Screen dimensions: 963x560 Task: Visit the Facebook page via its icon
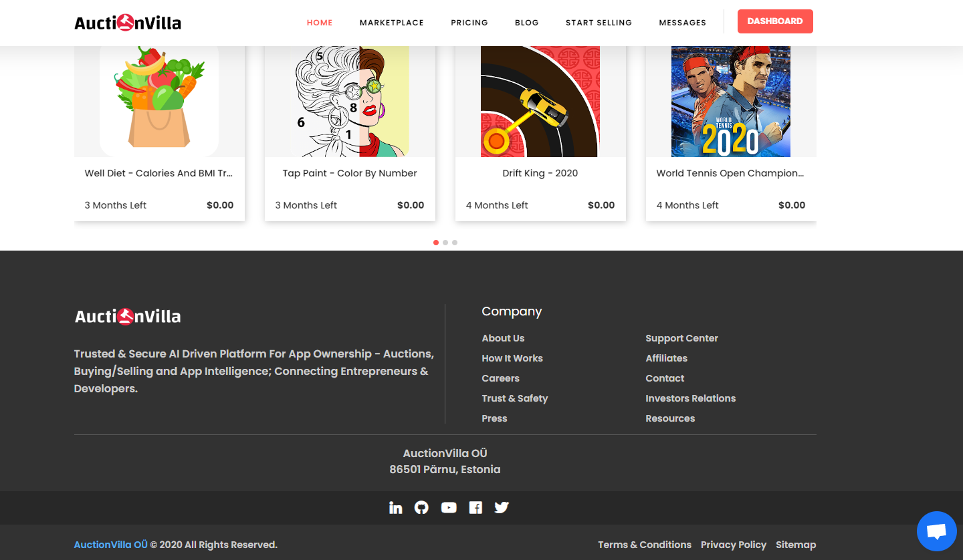[x=475, y=507]
